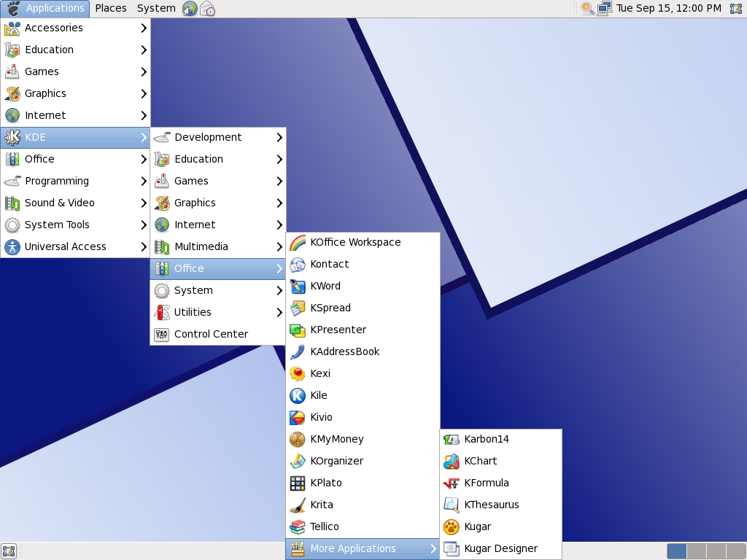Open top-level Office menu below KDE
The height and width of the screenshot is (560, 747).
pyautogui.click(x=75, y=160)
